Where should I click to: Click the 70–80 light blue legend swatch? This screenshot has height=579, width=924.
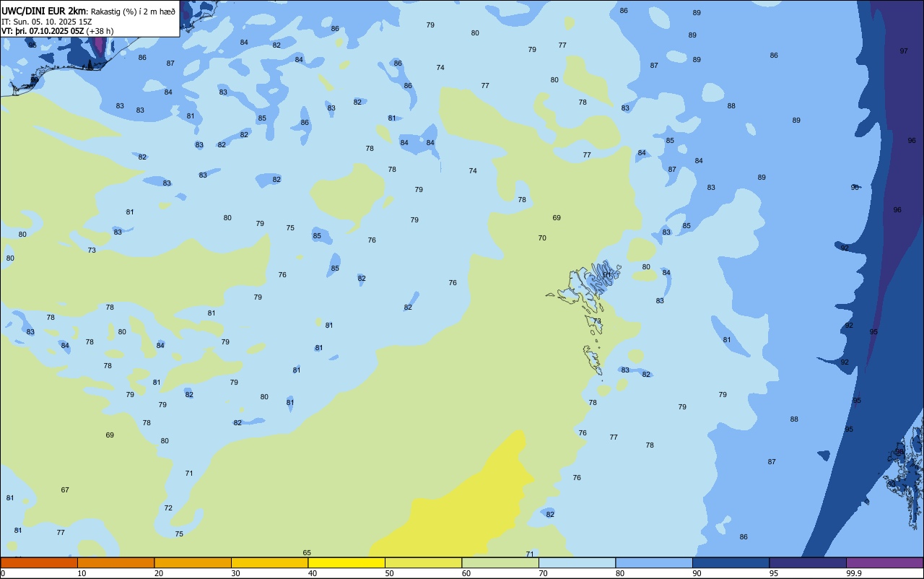(x=577, y=562)
